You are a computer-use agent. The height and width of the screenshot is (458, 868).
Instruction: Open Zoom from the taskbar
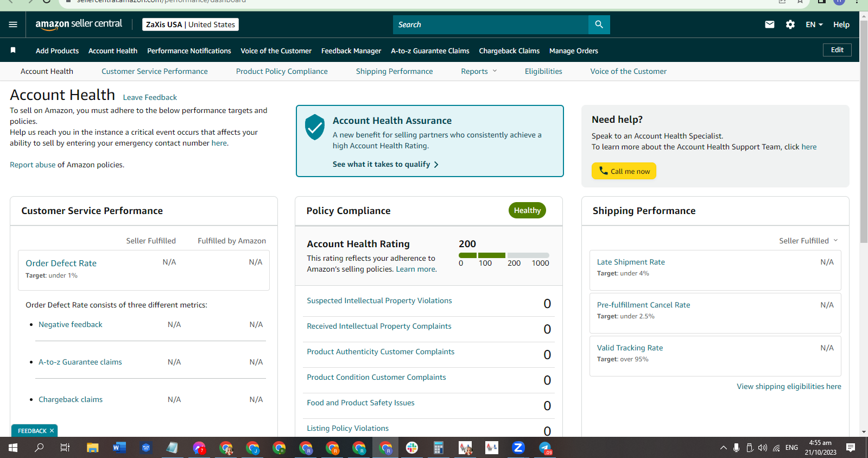tap(518, 448)
